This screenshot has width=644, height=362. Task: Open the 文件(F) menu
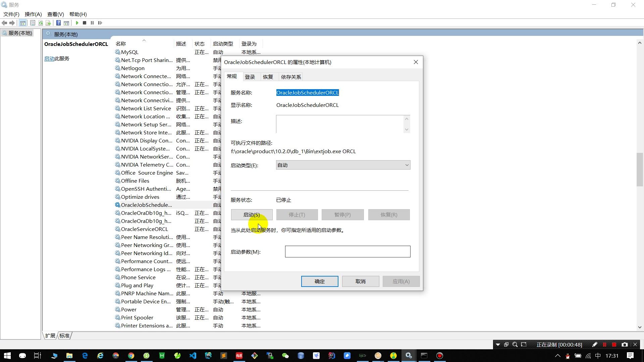(x=11, y=14)
